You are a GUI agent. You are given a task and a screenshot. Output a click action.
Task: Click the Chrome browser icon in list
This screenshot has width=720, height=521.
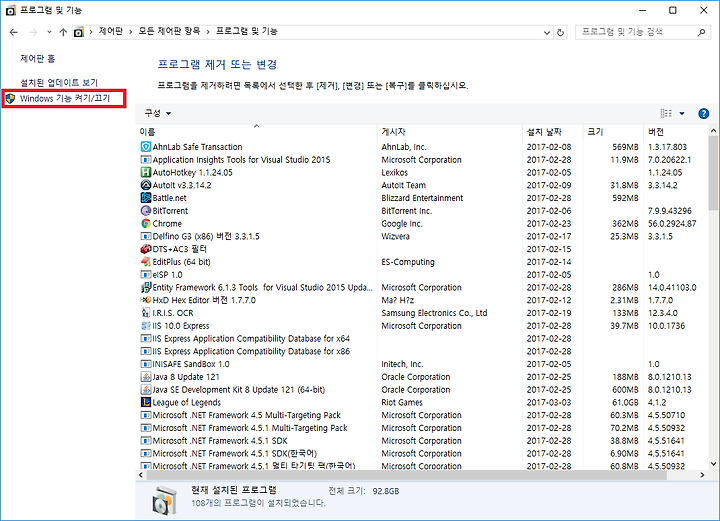pyautogui.click(x=146, y=224)
